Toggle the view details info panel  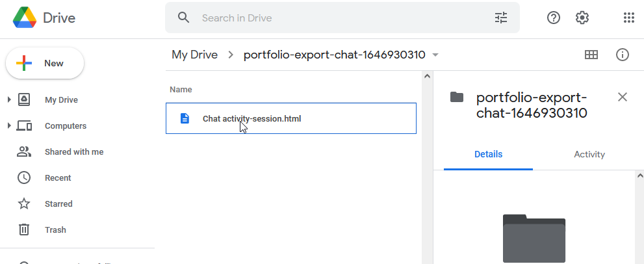coord(623,55)
